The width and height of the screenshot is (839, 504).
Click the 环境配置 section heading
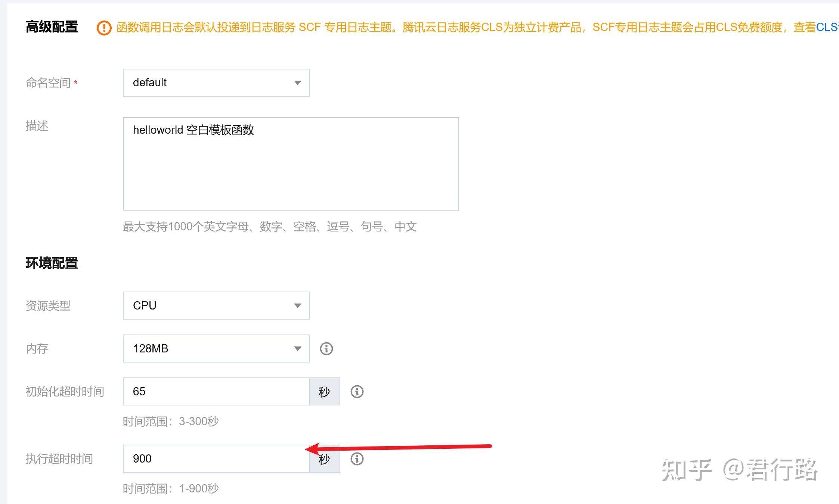52,264
